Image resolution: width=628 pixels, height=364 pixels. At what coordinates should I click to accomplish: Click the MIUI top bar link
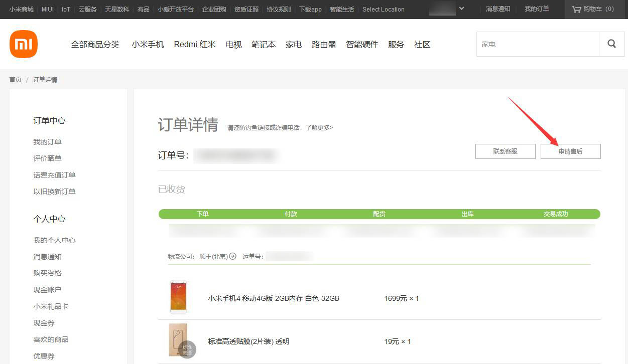(x=48, y=9)
